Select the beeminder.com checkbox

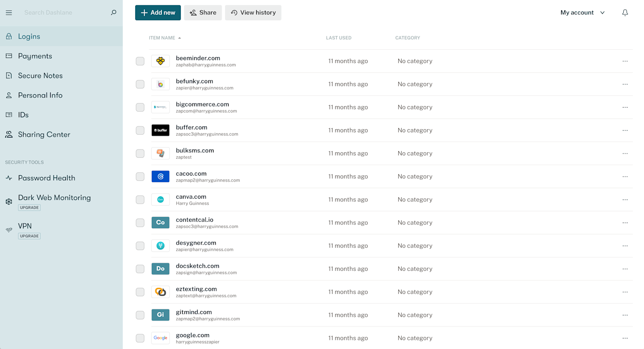[140, 61]
